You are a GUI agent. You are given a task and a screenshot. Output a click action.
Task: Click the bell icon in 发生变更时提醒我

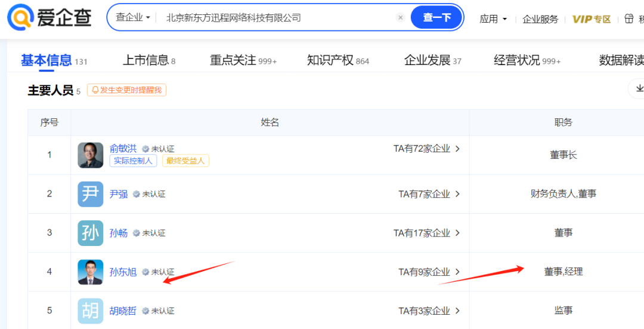[x=95, y=90]
